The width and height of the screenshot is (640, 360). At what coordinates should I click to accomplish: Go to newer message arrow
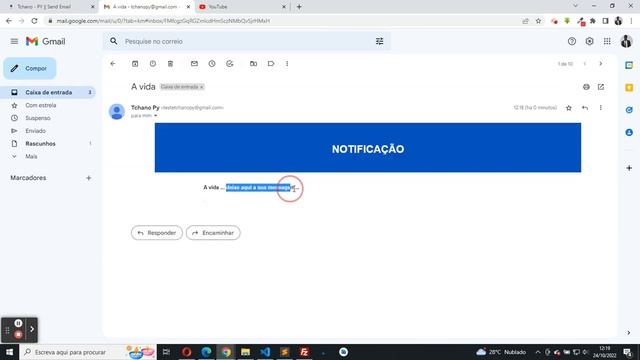[584, 64]
